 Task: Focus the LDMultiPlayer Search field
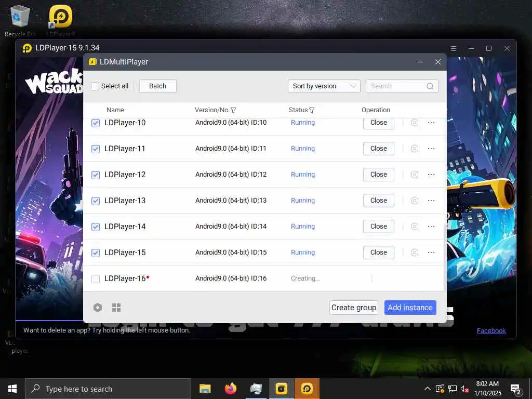pos(402,86)
